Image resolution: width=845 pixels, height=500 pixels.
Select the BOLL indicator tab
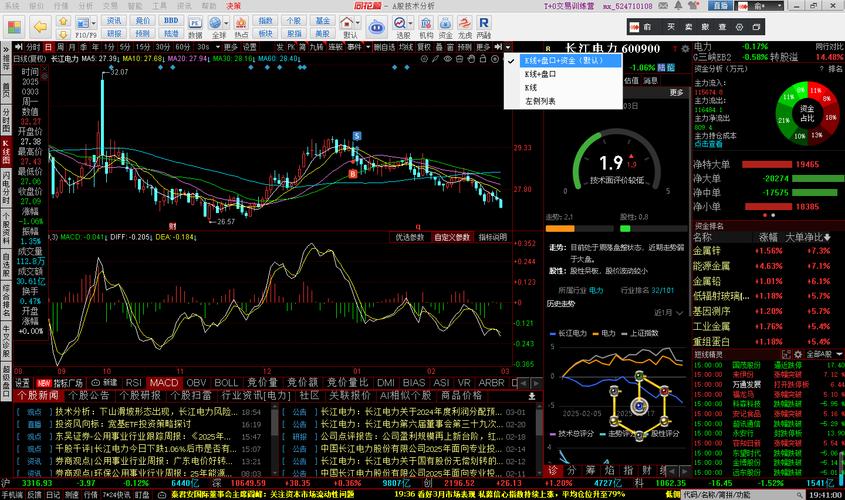point(226,382)
